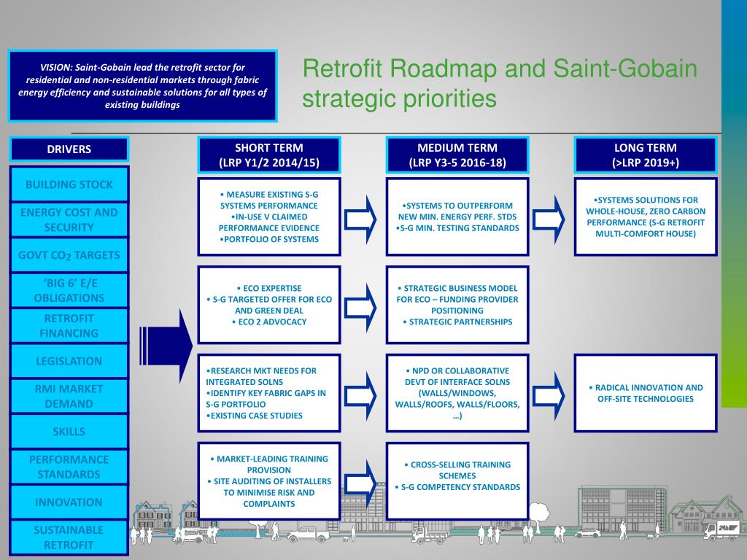Click the "ECO EXPERTISE" bullet
Image resolution: width=747 pixels, height=560 pixels.
(269, 288)
